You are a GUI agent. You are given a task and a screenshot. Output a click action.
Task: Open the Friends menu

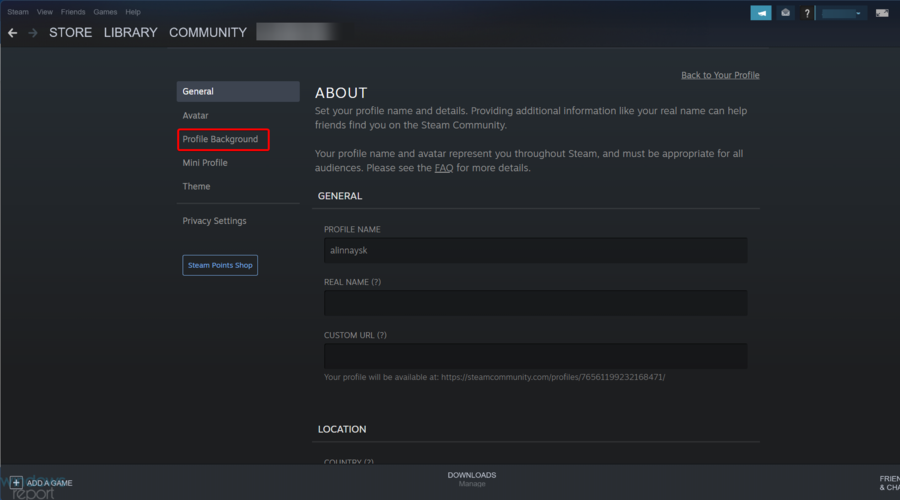click(x=73, y=12)
